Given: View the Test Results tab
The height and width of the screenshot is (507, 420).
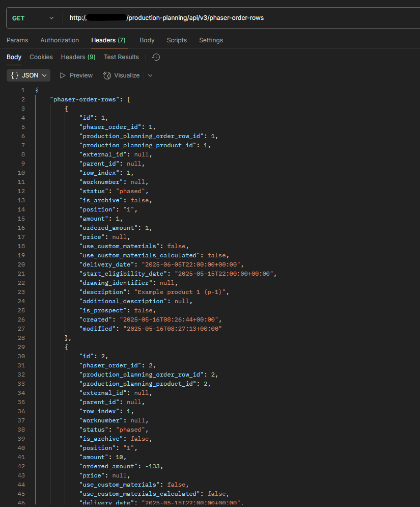Looking at the screenshot, I should [x=121, y=57].
